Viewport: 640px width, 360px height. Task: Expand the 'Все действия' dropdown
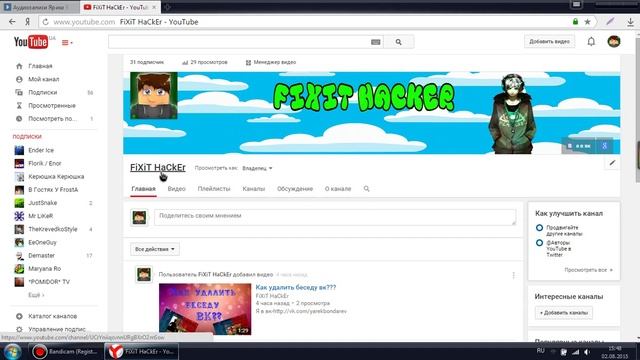click(155, 249)
